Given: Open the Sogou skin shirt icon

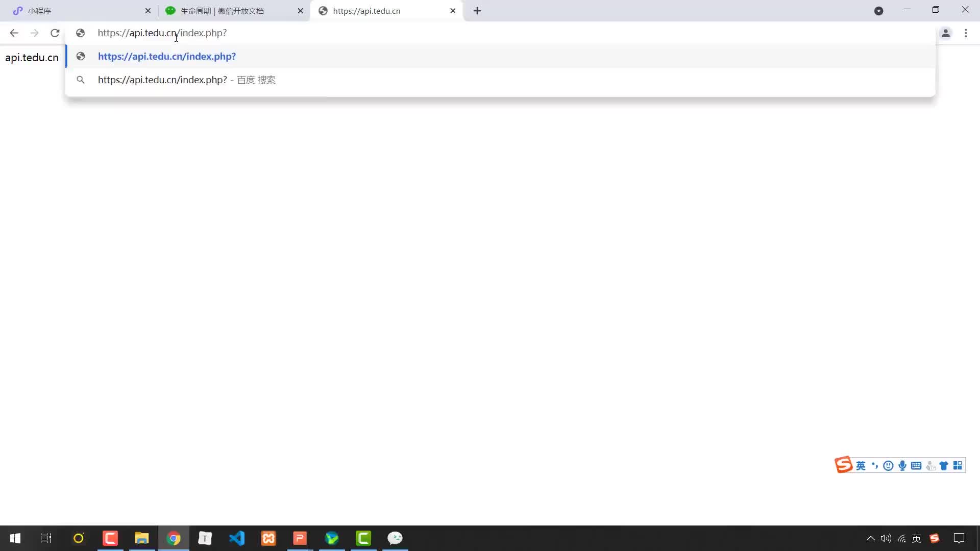Looking at the screenshot, I should (x=944, y=465).
